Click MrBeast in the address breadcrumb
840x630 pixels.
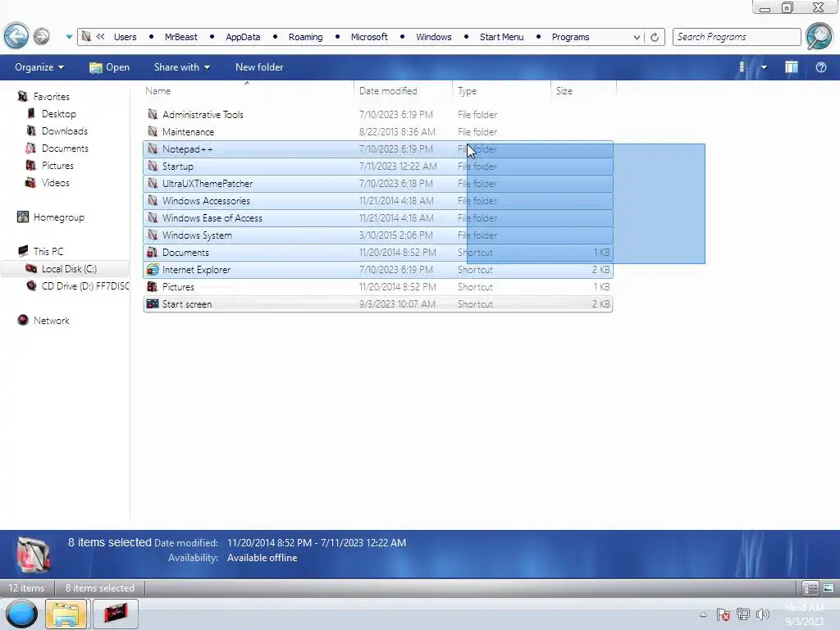coord(181,37)
